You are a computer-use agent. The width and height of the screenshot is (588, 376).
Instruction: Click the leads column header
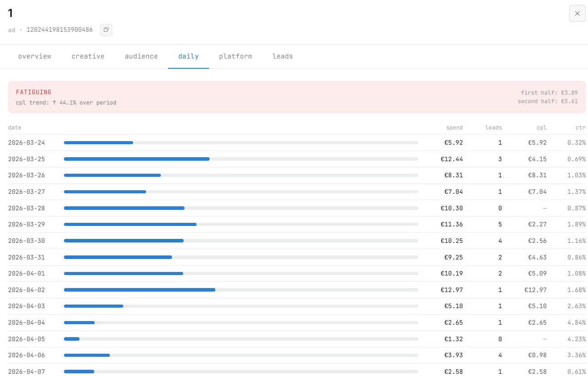tap(493, 128)
